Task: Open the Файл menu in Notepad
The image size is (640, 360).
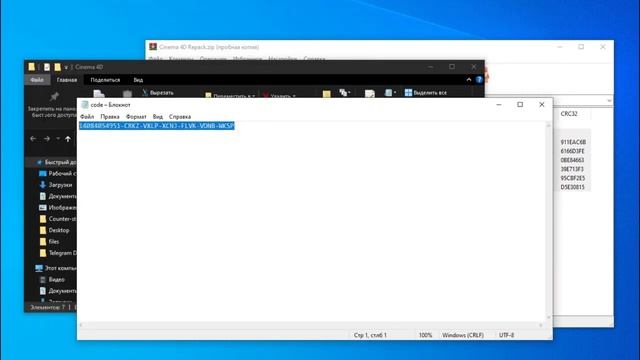Action: tap(87, 117)
